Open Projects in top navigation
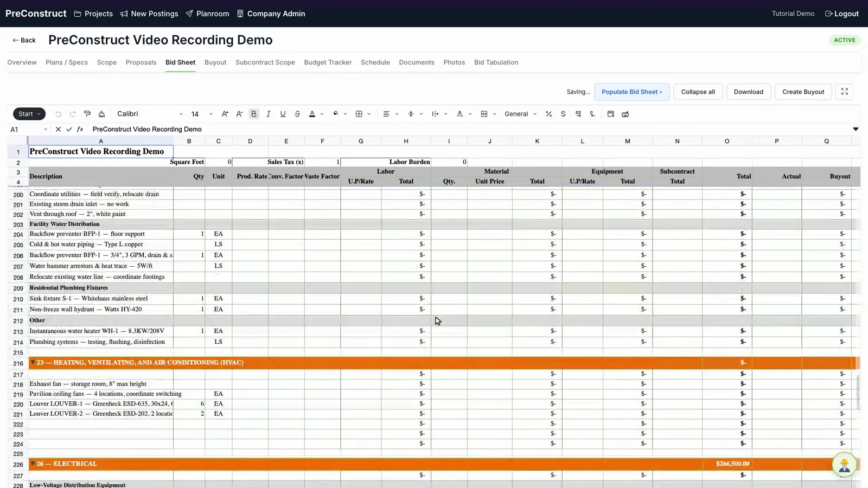The width and height of the screenshot is (868, 488). pos(93,14)
